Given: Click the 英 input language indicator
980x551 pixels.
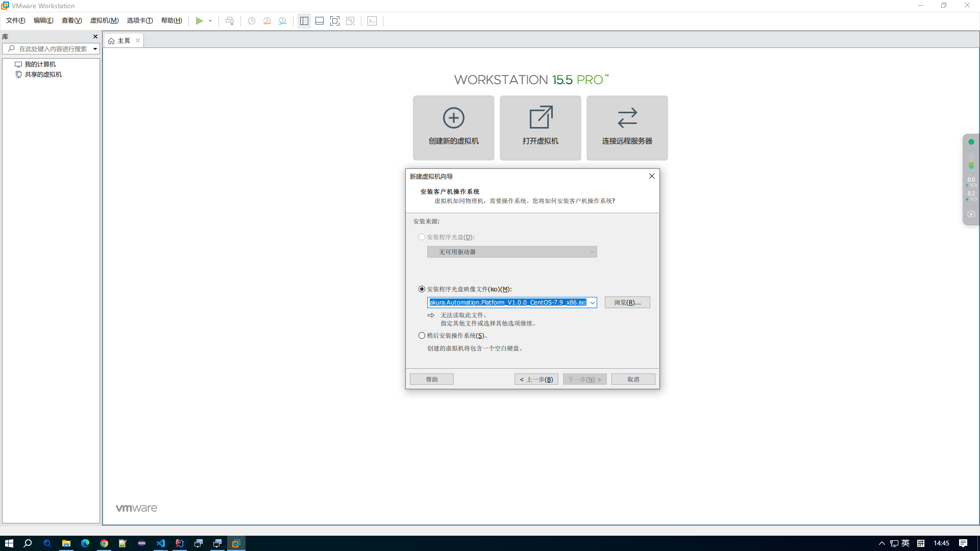Looking at the screenshot, I should 905,543.
